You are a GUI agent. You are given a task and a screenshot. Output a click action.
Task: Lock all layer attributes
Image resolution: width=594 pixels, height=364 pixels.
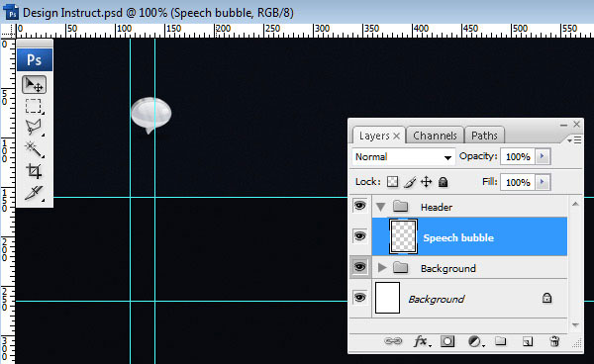pyautogui.click(x=443, y=182)
